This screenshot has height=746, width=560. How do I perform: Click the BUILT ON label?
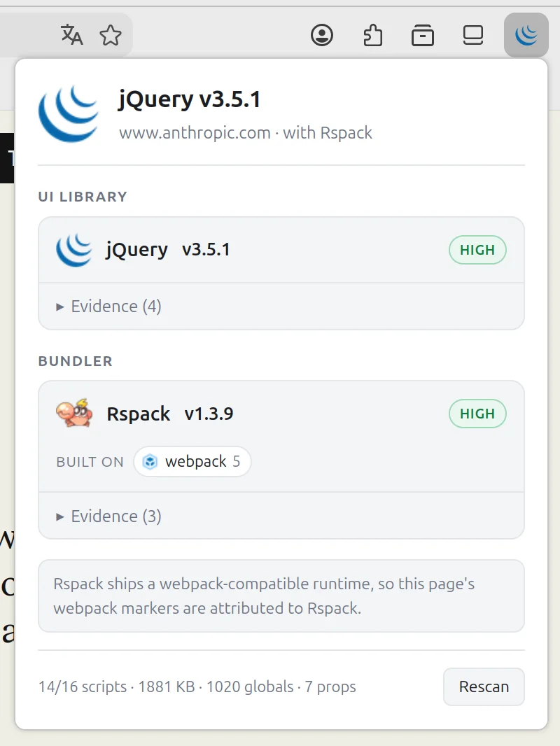(90, 462)
